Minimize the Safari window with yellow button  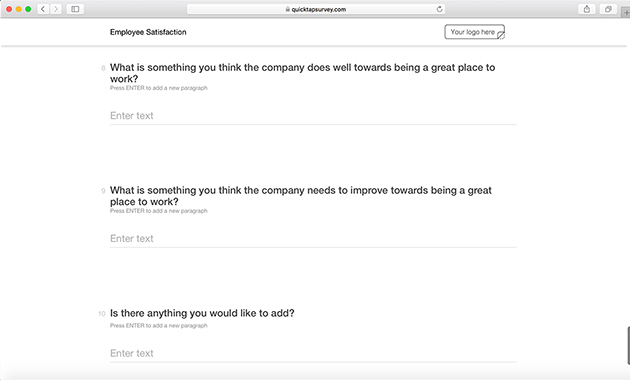pyautogui.click(x=18, y=9)
